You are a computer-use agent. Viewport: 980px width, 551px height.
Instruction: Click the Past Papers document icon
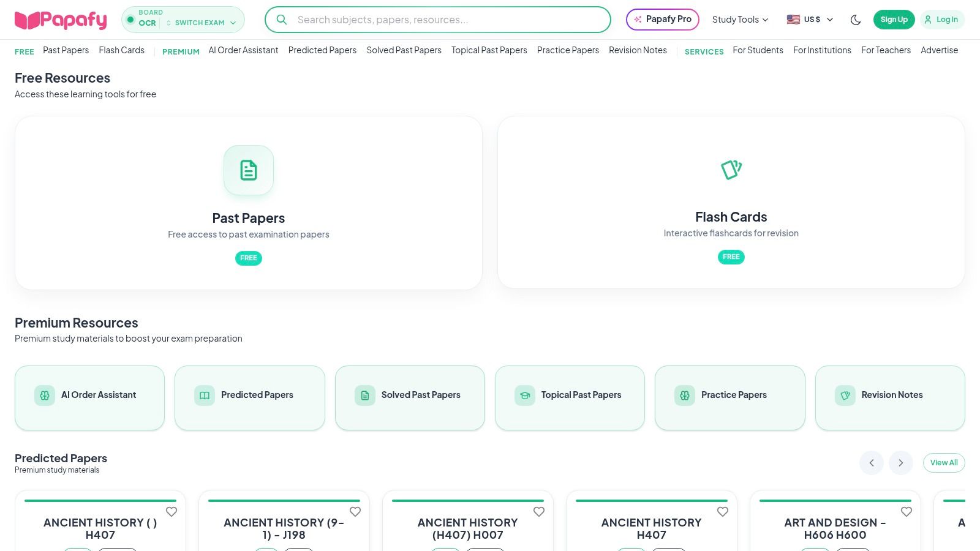249,170
